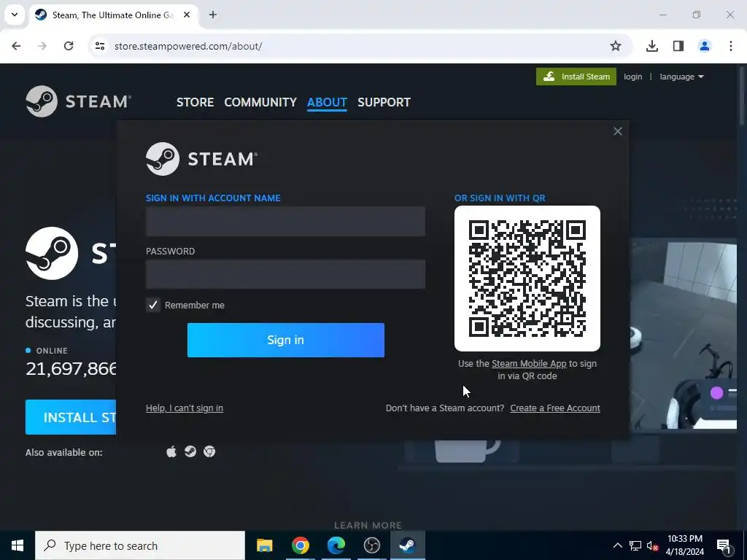Toggle the Remember me checkbox
Image resolution: width=747 pixels, height=560 pixels.
click(x=153, y=306)
